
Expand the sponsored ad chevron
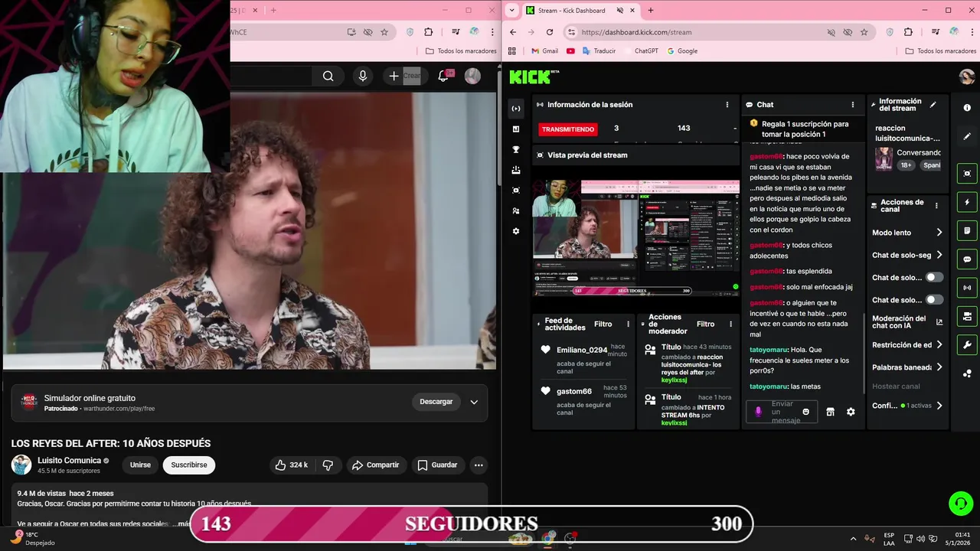tap(474, 402)
